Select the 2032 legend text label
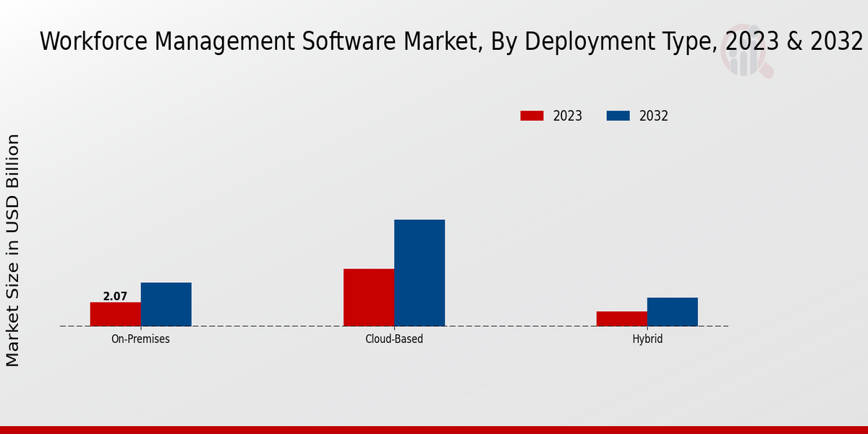Viewport: 868px width, 434px height. coord(653,116)
